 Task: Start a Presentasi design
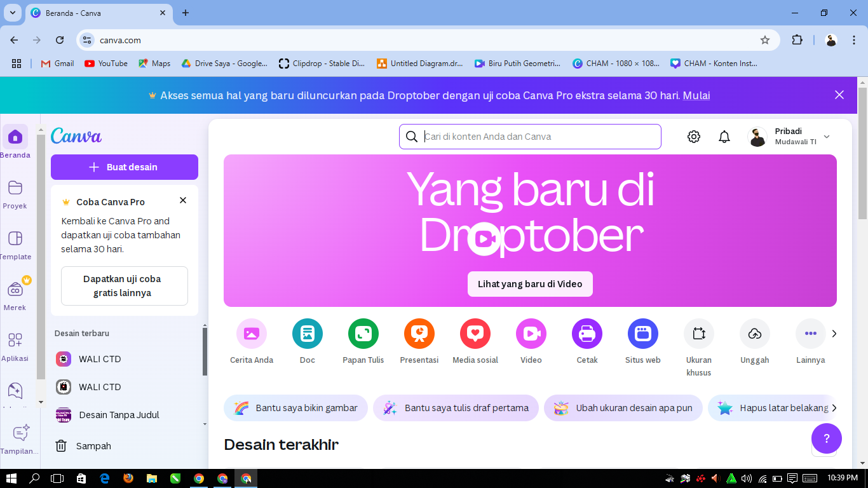point(419,334)
